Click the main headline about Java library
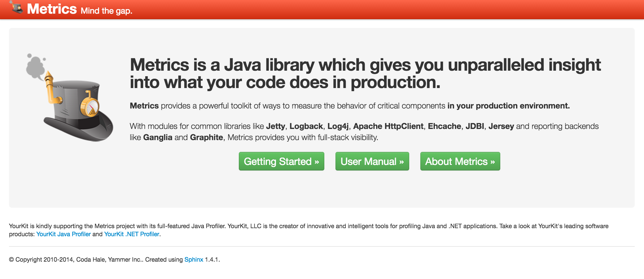 click(365, 73)
